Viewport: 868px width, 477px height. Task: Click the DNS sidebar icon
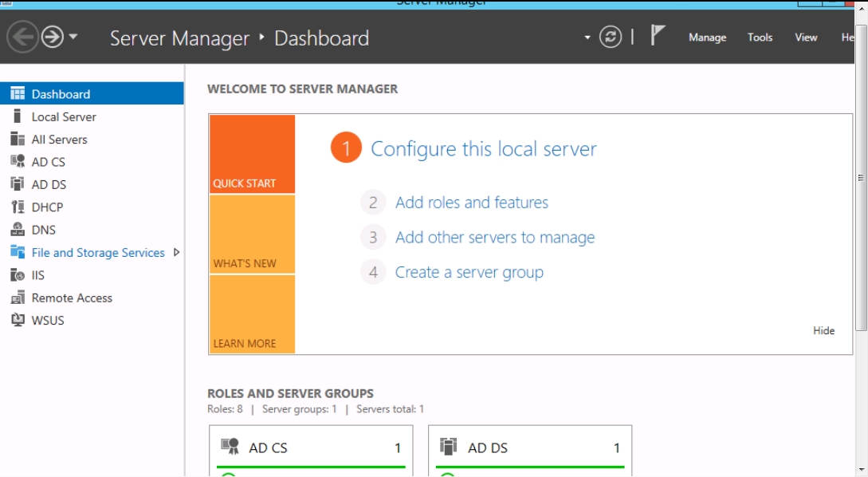click(18, 230)
